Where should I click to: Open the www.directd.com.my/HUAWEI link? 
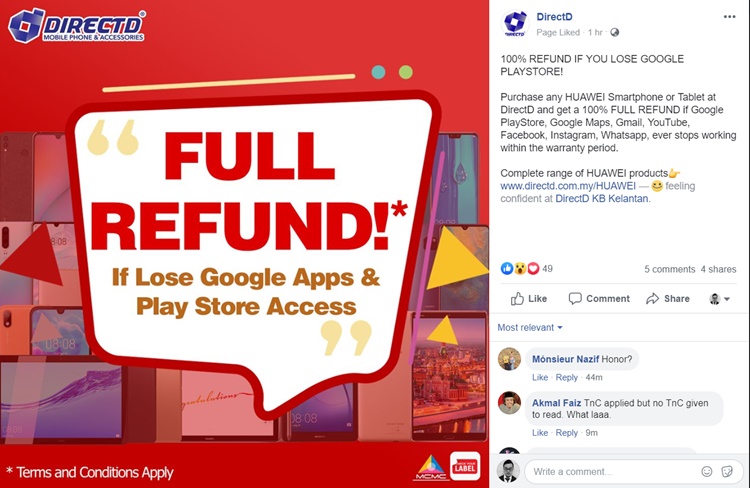(x=568, y=186)
